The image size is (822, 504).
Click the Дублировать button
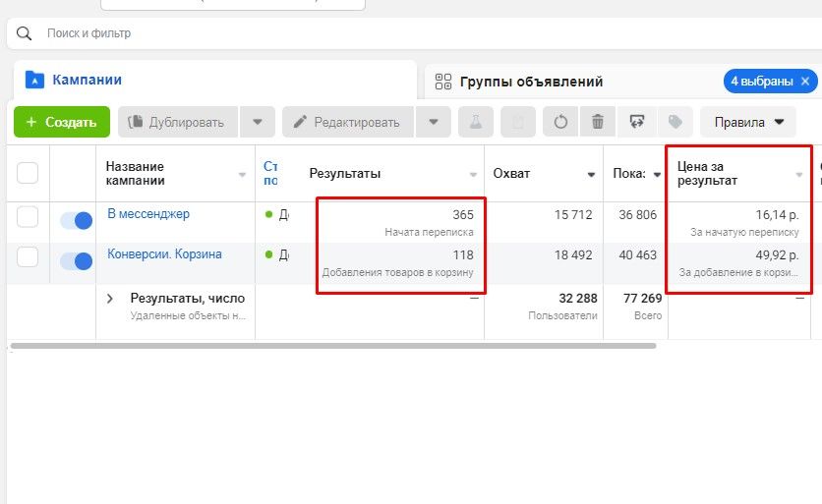[x=178, y=122]
